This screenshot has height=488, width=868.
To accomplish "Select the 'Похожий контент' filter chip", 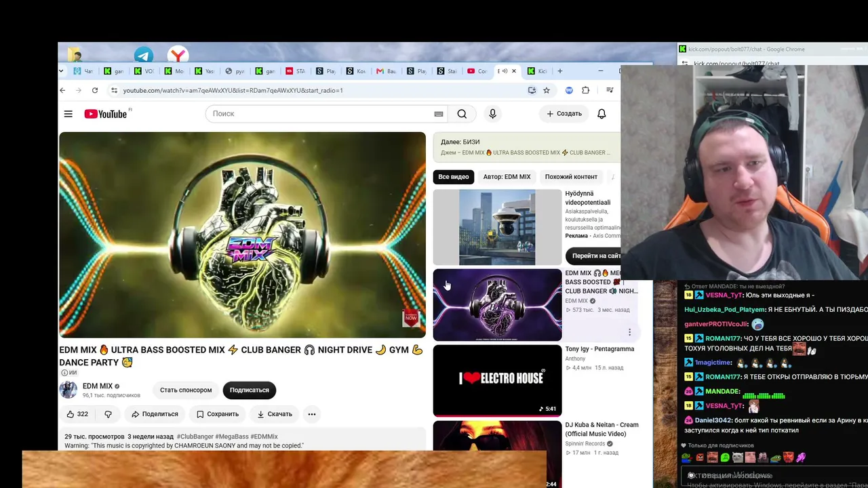I will (571, 177).
